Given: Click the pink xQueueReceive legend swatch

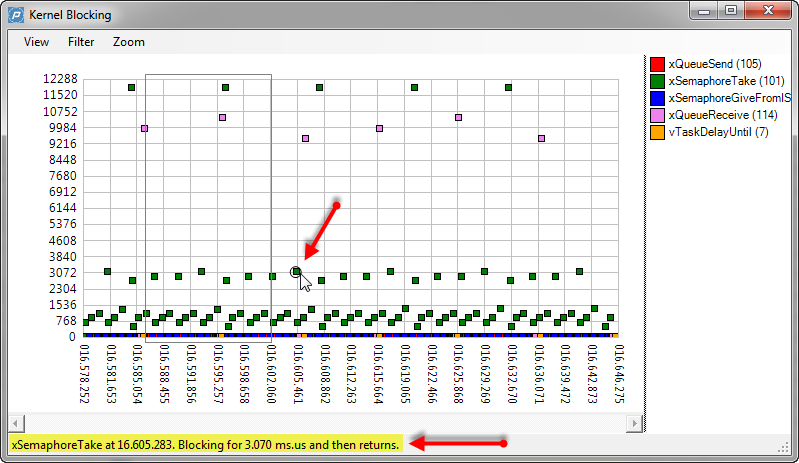Looking at the screenshot, I should coord(657,115).
